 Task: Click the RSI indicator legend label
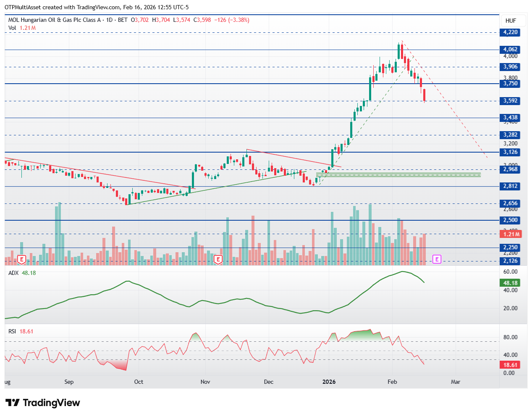12,331
